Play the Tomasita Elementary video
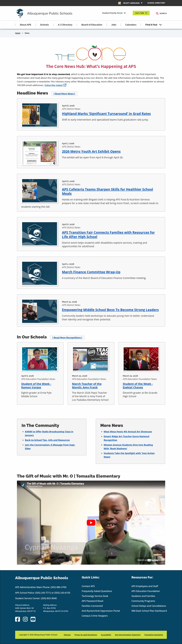Screen dimensions: 182x644 coord(91,523)
